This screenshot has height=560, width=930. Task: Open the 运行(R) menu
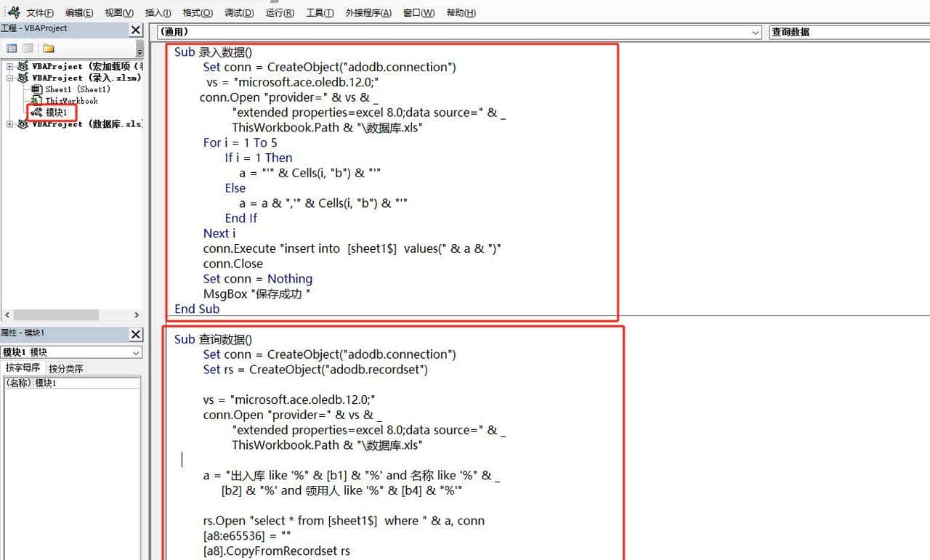(280, 13)
